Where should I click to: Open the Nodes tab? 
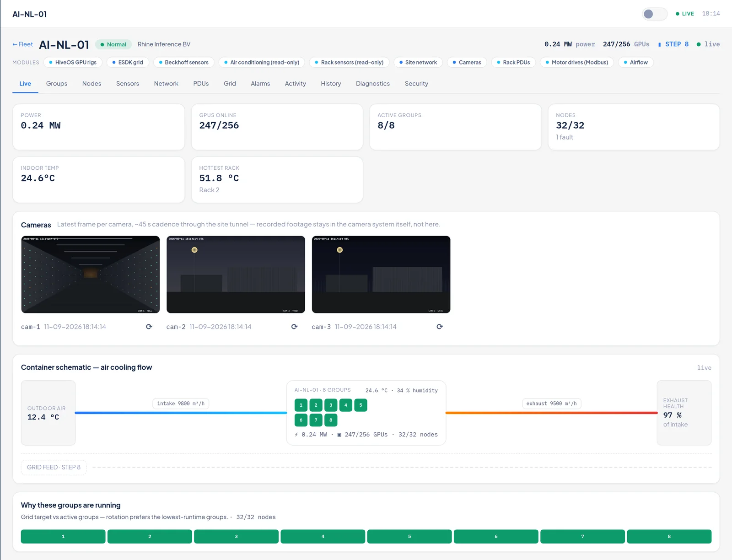pos(91,84)
